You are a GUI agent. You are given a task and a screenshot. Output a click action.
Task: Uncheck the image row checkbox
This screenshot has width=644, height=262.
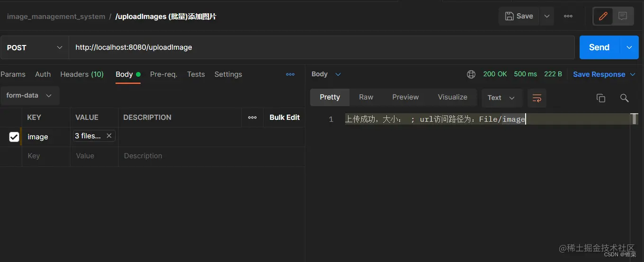pyautogui.click(x=14, y=137)
